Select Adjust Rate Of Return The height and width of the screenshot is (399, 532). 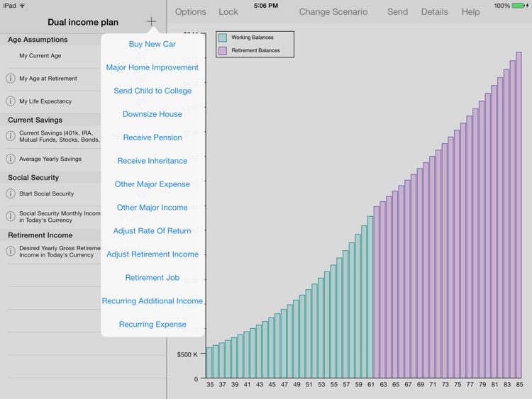pyautogui.click(x=153, y=231)
